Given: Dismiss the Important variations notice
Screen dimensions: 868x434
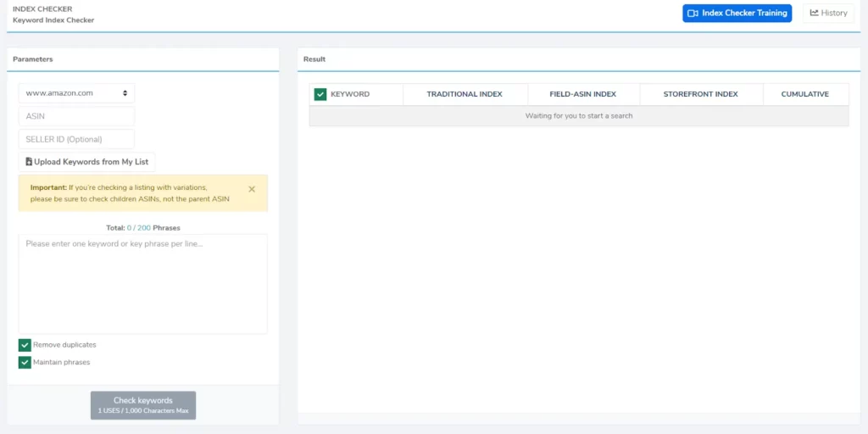Looking at the screenshot, I should point(252,189).
